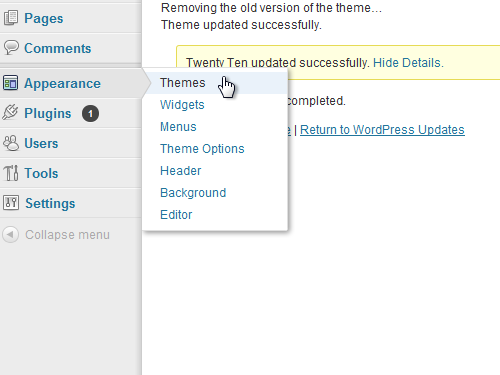Click 'Twenty Ten updated successfully.' notice text

[x=278, y=63]
